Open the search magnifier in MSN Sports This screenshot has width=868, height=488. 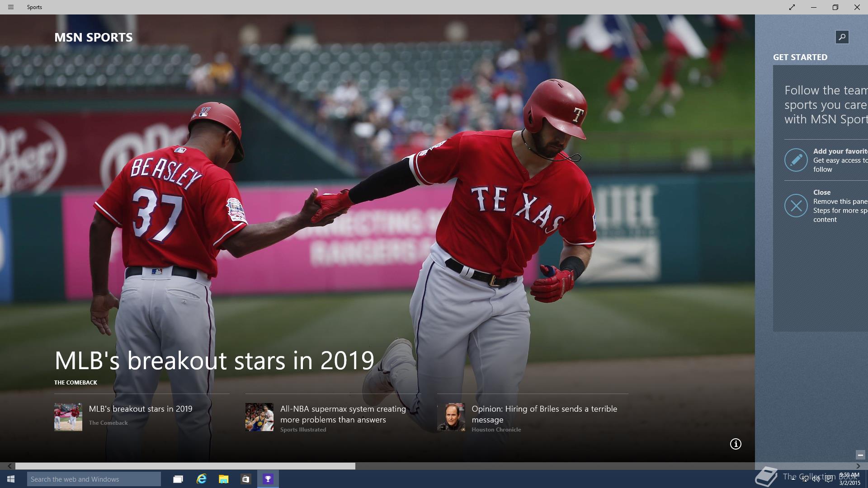(842, 37)
